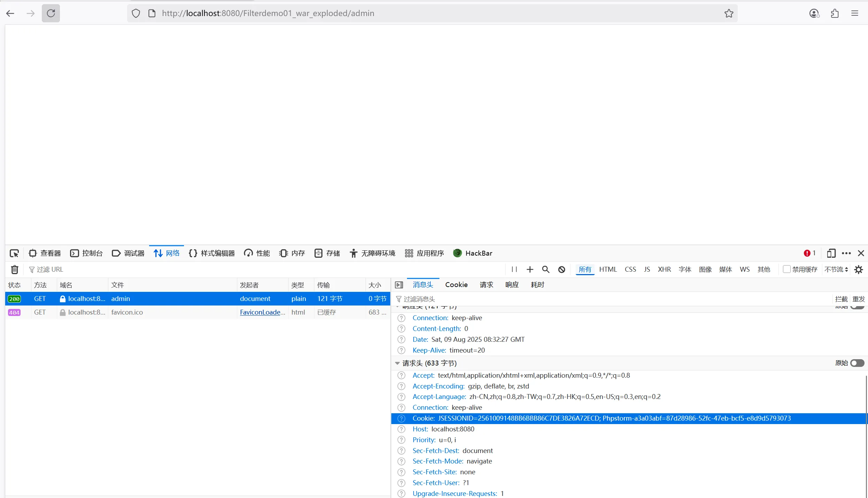The width and height of the screenshot is (868, 498).
Task: Toggle responsive design mode icon
Action: (x=831, y=253)
